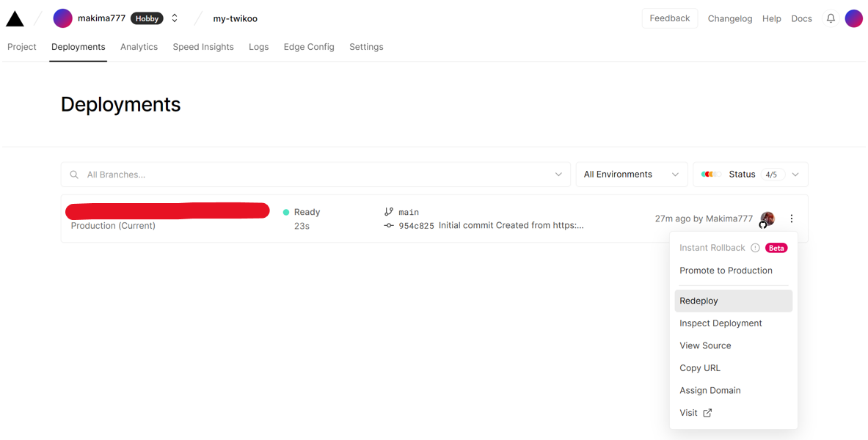The height and width of the screenshot is (440, 868).
Task: Open the All Environments dropdown
Action: pos(632,175)
